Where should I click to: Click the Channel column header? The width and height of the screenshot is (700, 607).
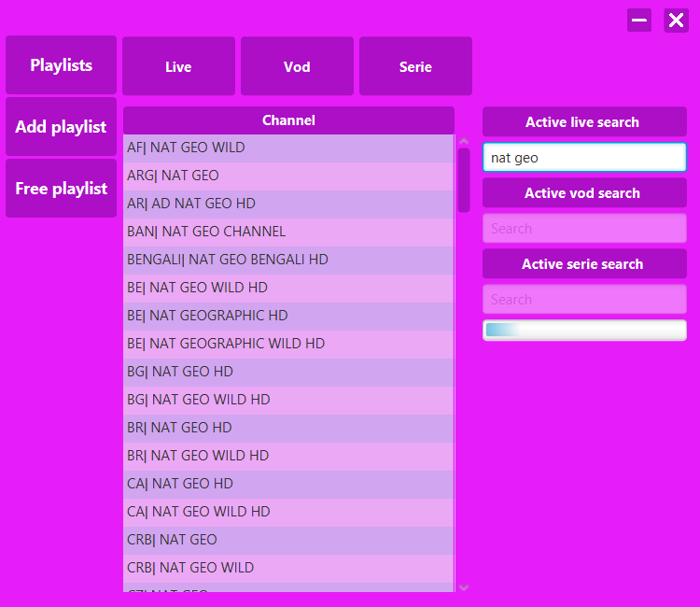coord(288,120)
